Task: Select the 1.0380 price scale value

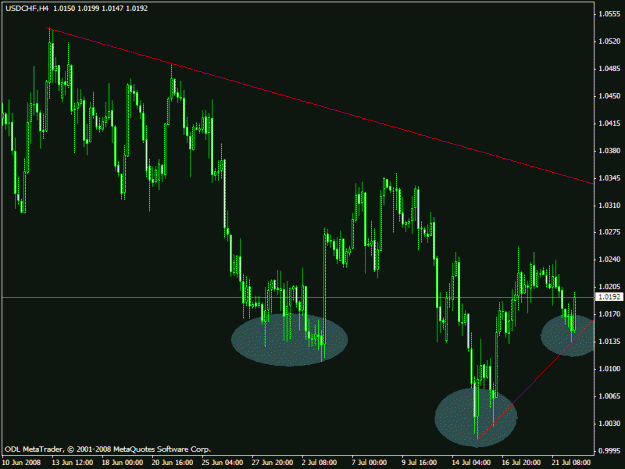Action: pos(610,151)
